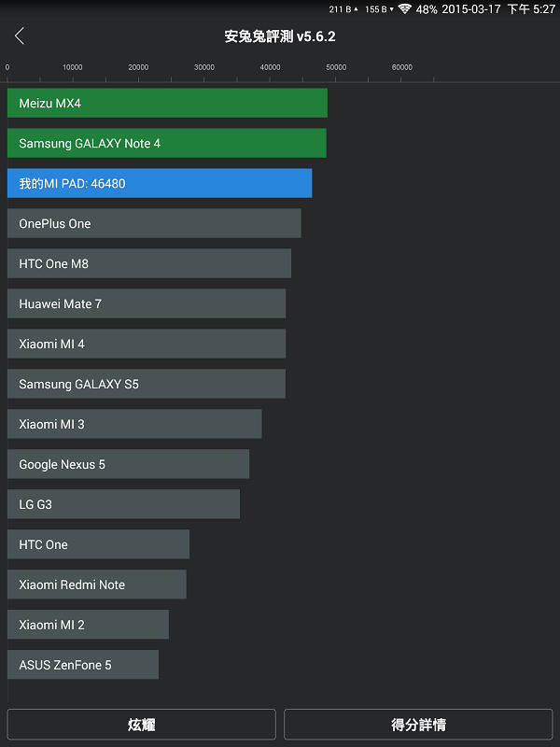Select the OnePlus One bar
The height and width of the screenshot is (747, 560).
tap(154, 223)
